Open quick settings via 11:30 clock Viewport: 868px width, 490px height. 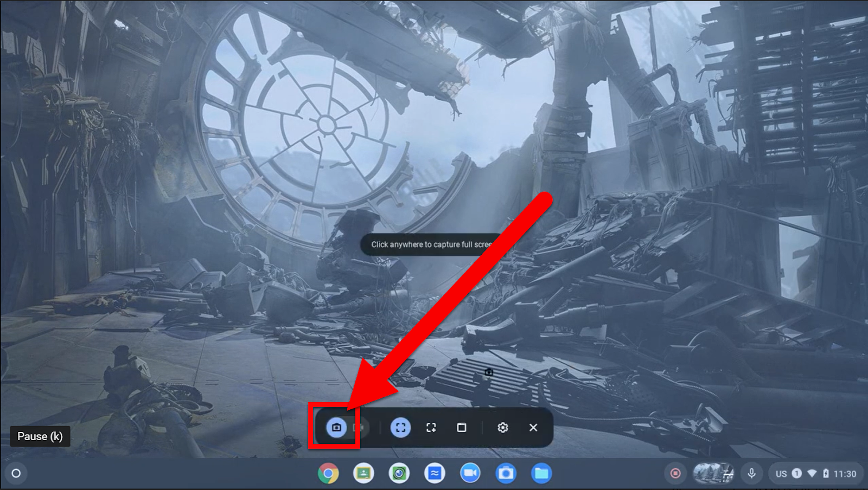click(x=845, y=474)
